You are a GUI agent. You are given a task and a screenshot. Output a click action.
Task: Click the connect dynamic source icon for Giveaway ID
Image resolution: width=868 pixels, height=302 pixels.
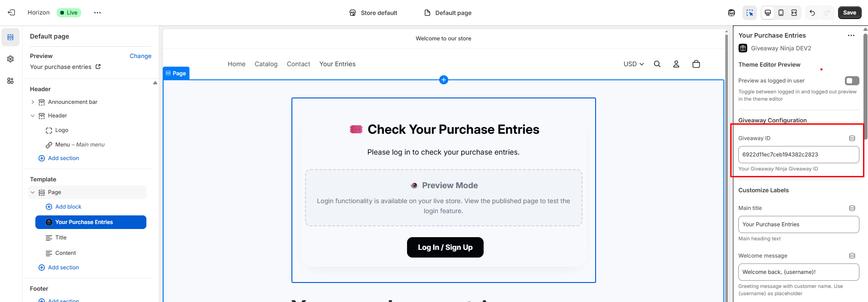click(852, 138)
